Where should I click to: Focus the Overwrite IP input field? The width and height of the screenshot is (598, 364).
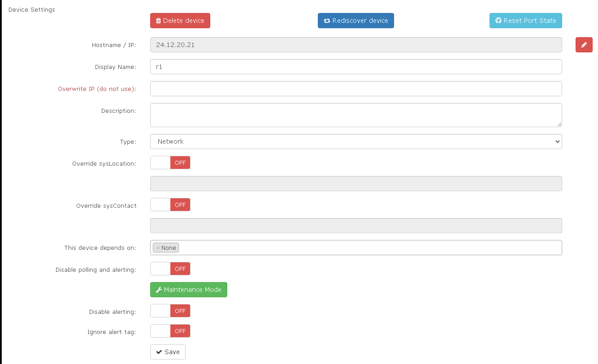(355, 89)
